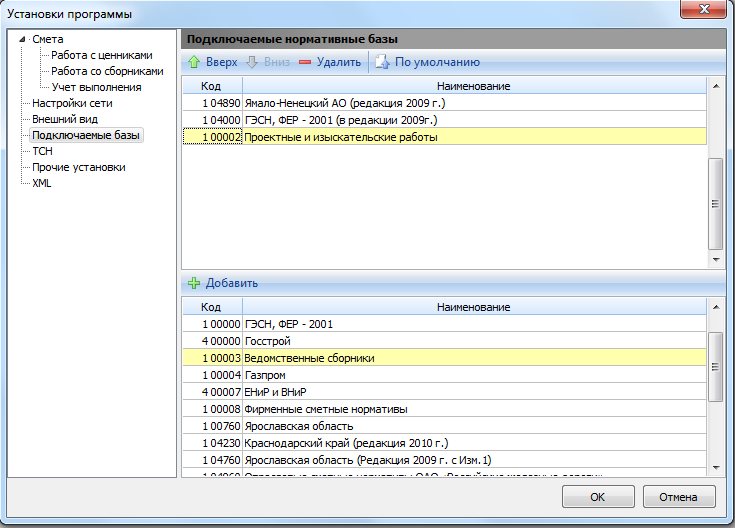Image resolution: width=735 pixels, height=528 pixels.
Task: Click the document icon for По умолчанию
Action: (382, 62)
